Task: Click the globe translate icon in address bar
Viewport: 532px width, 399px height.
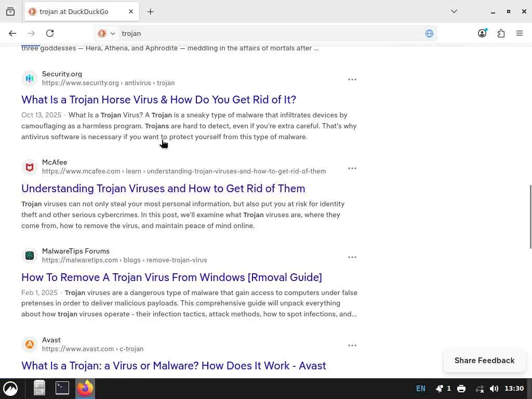Action: 429,33
